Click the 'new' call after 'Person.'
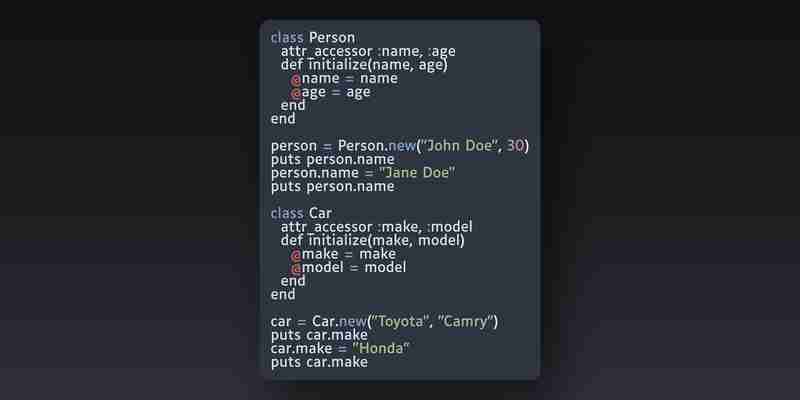 tap(402, 146)
